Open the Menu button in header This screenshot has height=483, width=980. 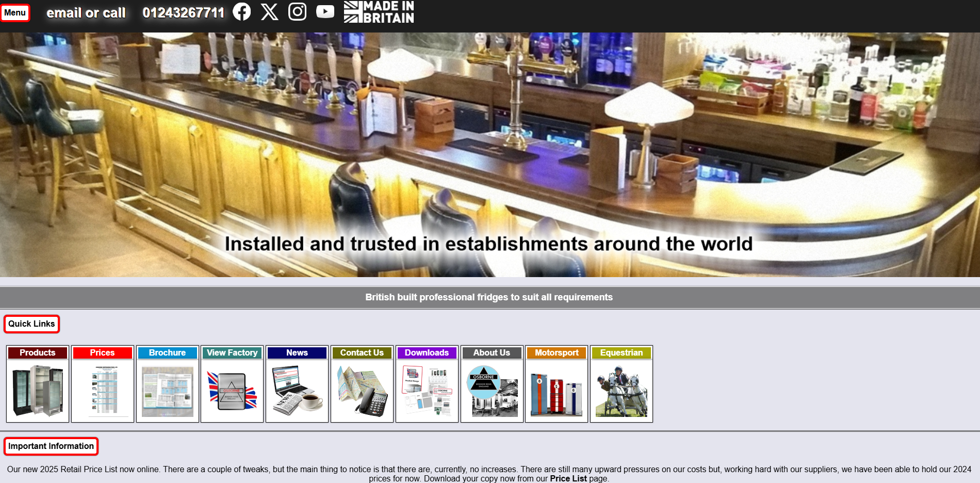[x=15, y=13]
